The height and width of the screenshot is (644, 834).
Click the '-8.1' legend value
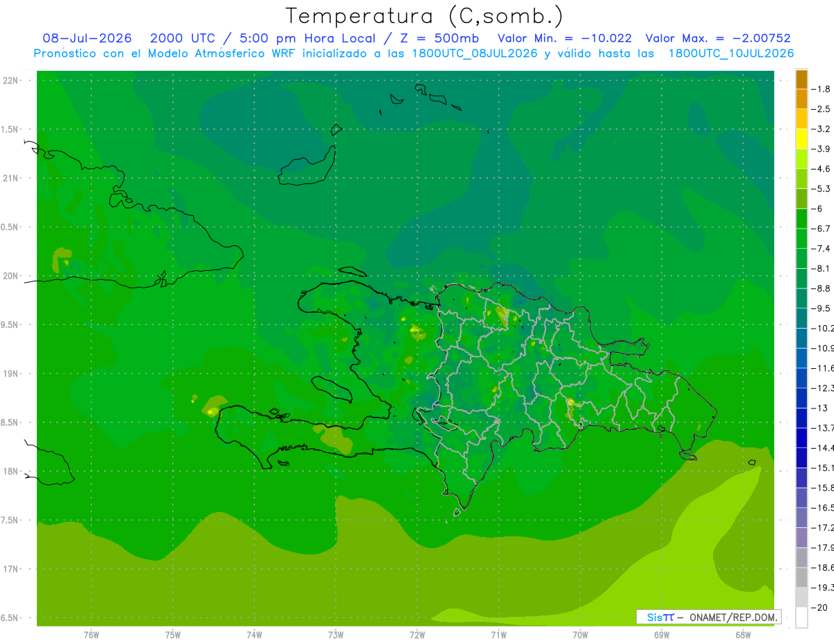(x=822, y=268)
